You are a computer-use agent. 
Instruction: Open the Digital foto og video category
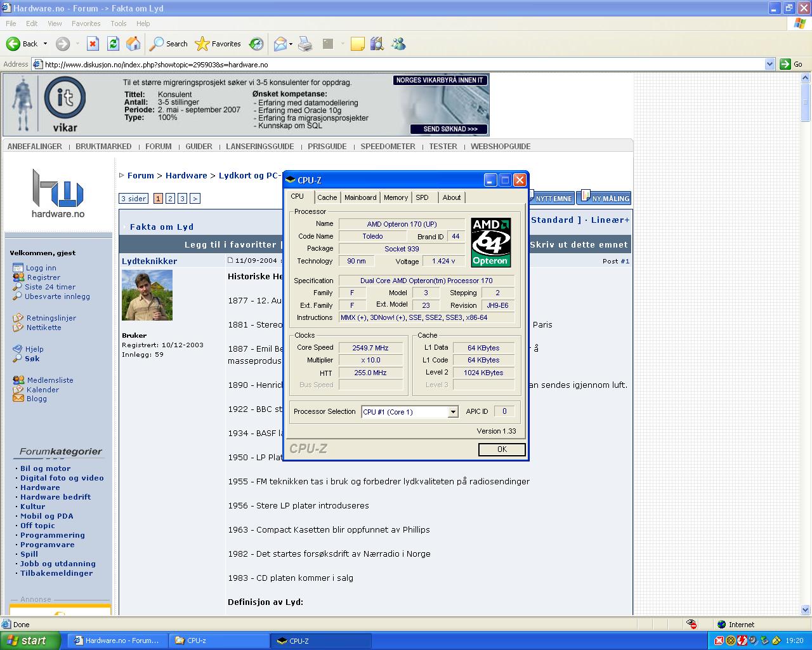pos(62,478)
